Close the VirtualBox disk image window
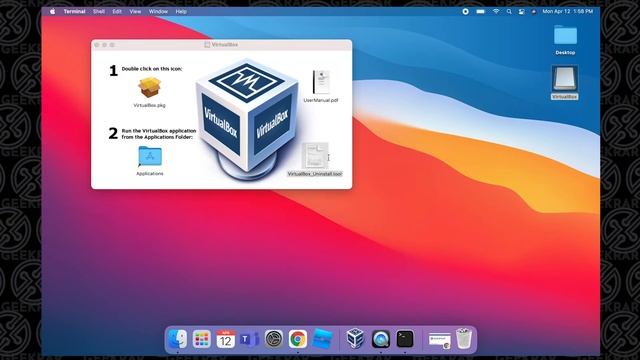 97,45
